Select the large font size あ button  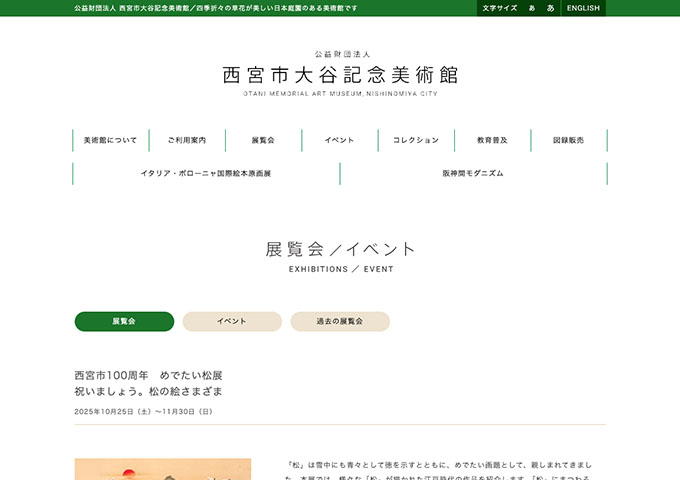[x=550, y=8]
